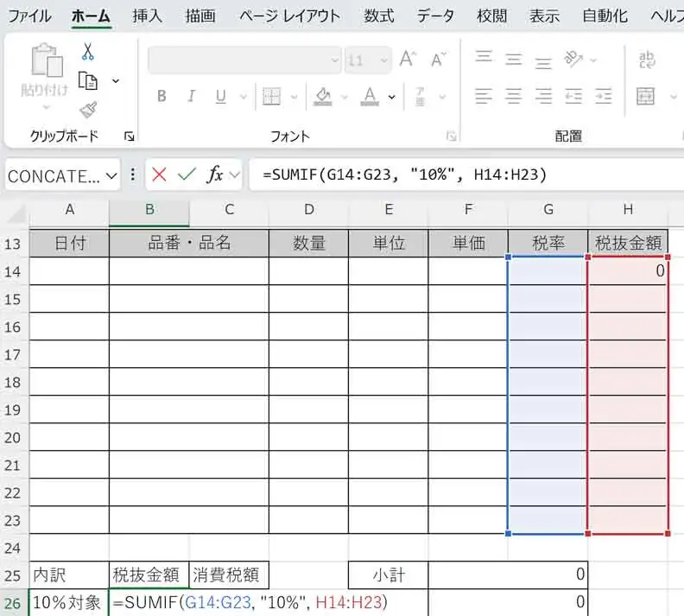Switch to the 数式 tab

[379, 16]
